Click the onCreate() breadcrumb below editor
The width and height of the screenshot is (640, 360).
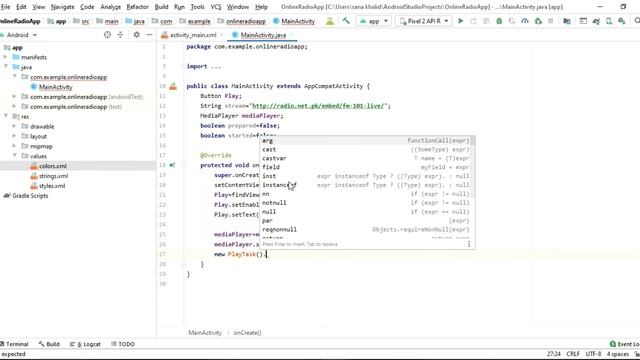(x=247, y=333)
